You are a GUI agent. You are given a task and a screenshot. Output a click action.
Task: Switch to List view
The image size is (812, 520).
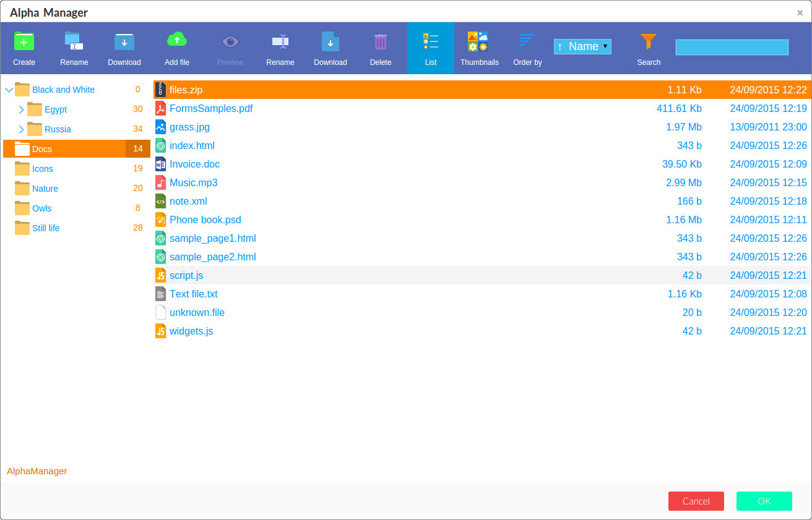pos(430,42)
